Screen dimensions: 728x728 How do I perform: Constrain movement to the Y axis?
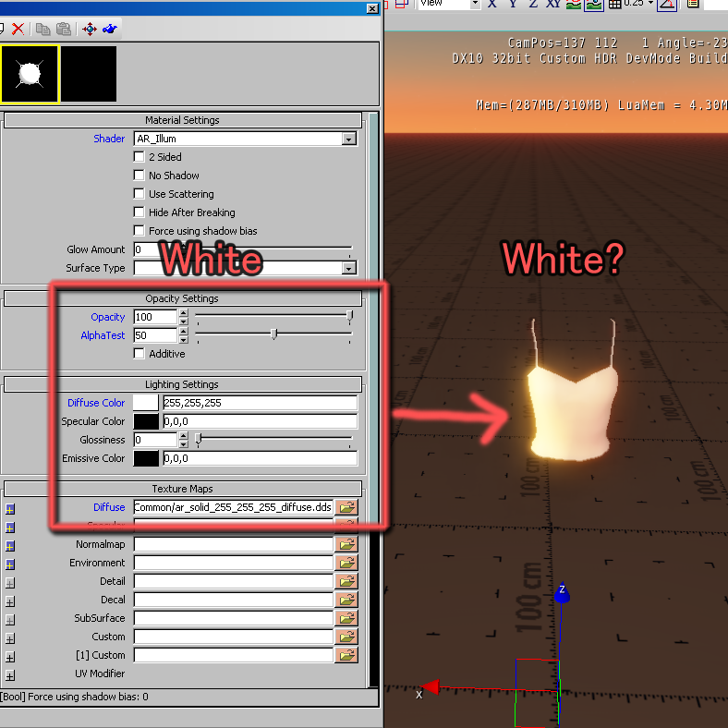513,4
